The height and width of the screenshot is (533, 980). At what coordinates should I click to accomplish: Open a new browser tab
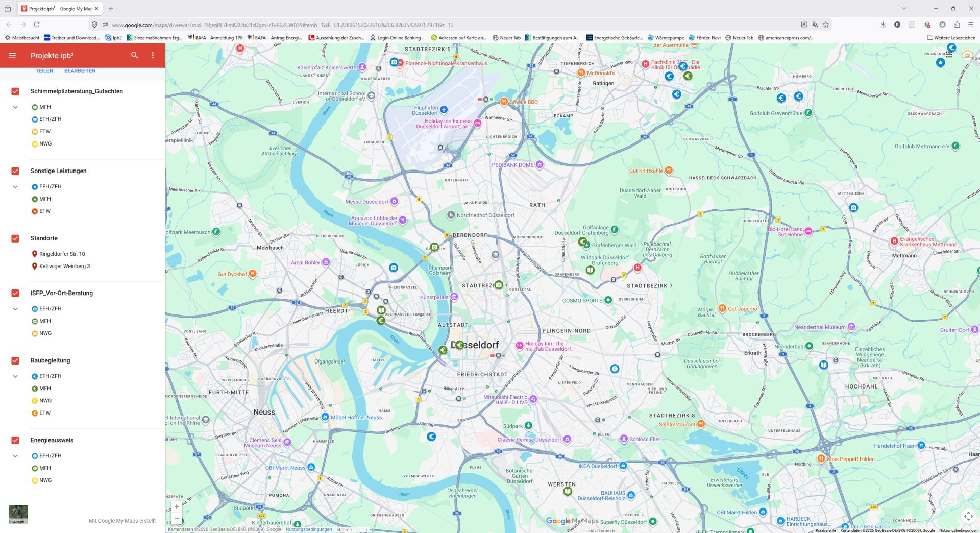point(111,8)
